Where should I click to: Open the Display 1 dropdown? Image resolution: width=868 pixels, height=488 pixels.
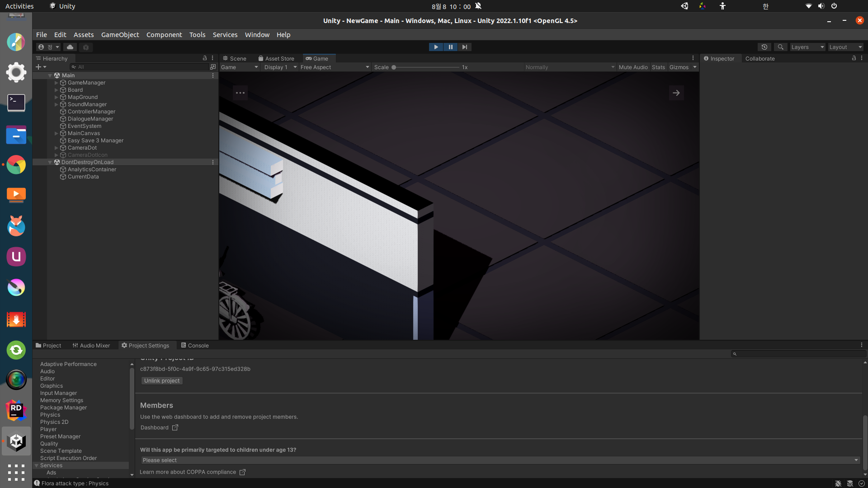[x=280, y=67]
